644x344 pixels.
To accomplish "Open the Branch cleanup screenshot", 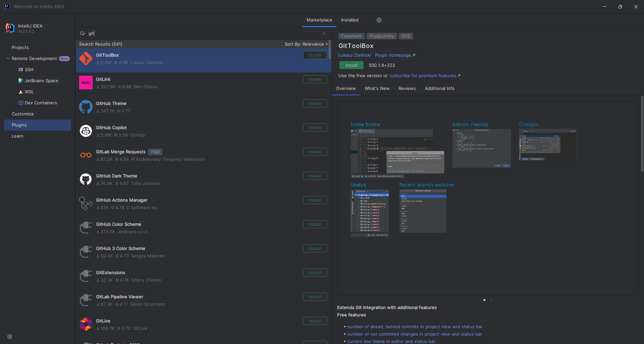I will (482, 148).
